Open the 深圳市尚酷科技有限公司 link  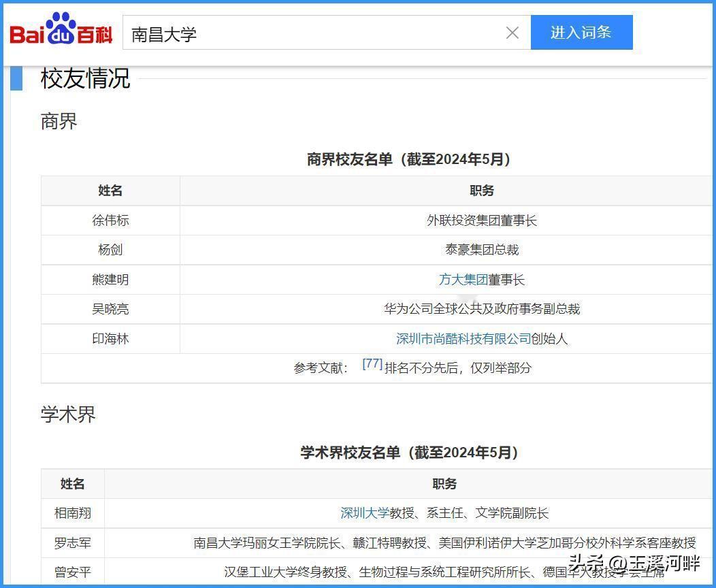(x=463, y=339)
